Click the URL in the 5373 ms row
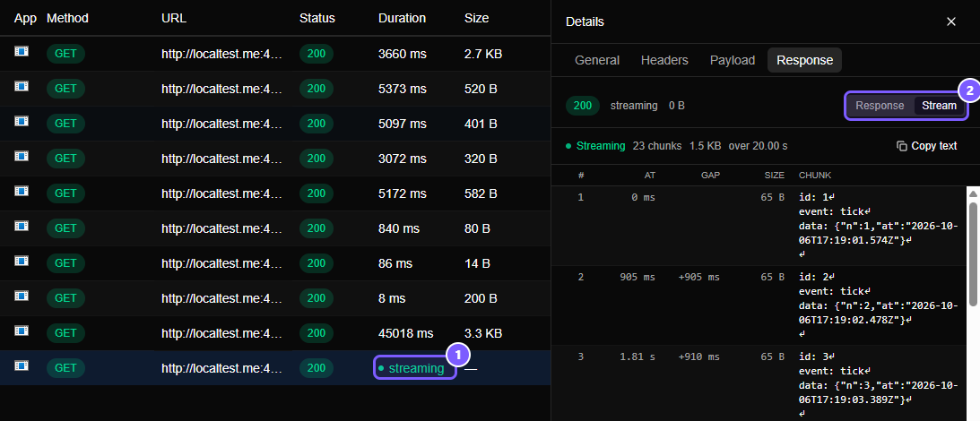The image size is (980, 421). click(221, 89)
